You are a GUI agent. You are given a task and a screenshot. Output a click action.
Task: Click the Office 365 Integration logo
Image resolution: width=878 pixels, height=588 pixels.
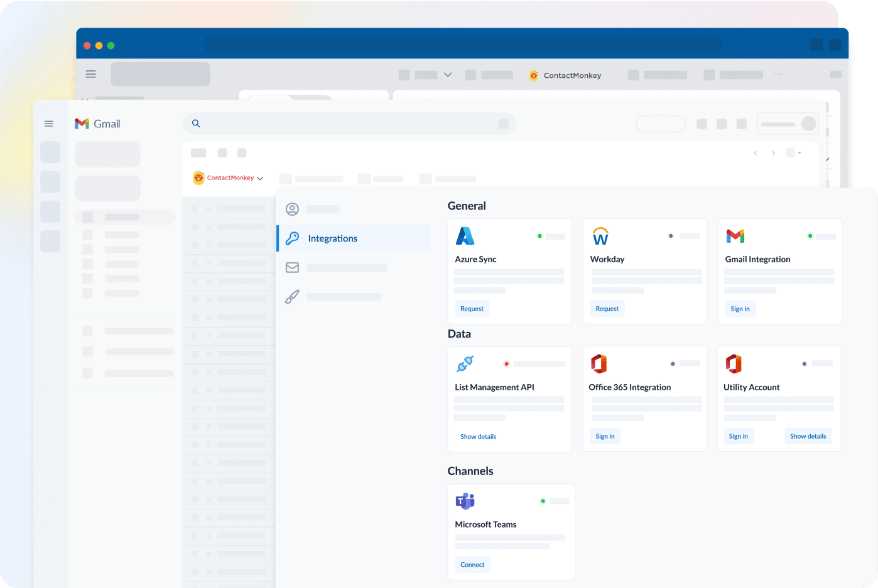tap(599, 364)
